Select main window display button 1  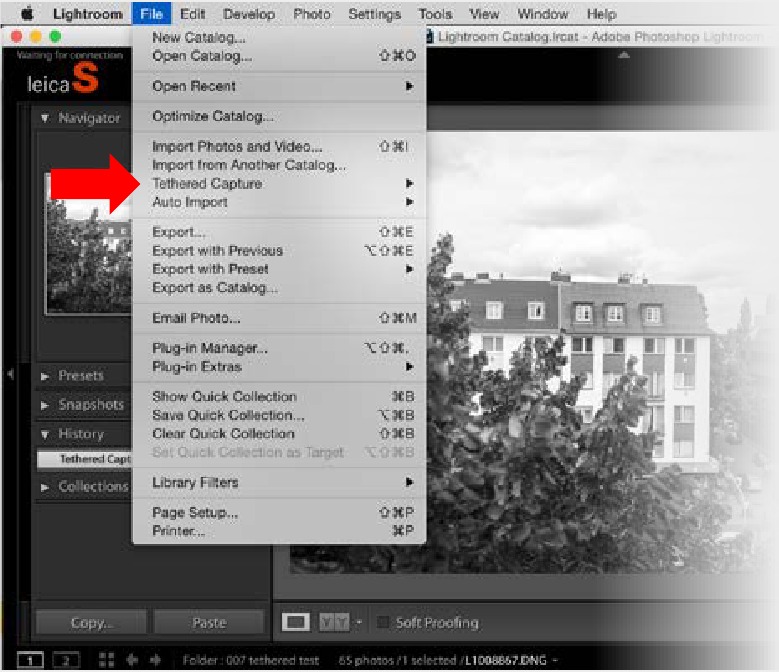(x=30, y=660)
